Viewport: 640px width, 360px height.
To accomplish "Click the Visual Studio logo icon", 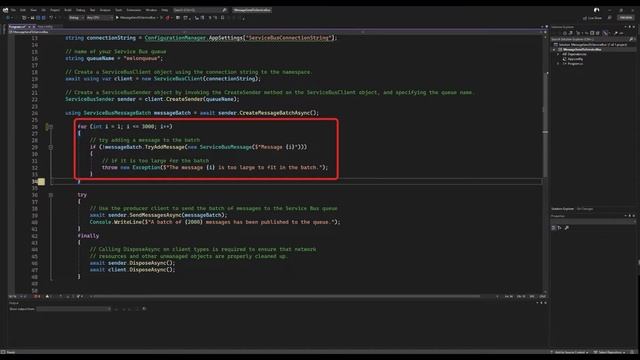I will pos(5,10).
